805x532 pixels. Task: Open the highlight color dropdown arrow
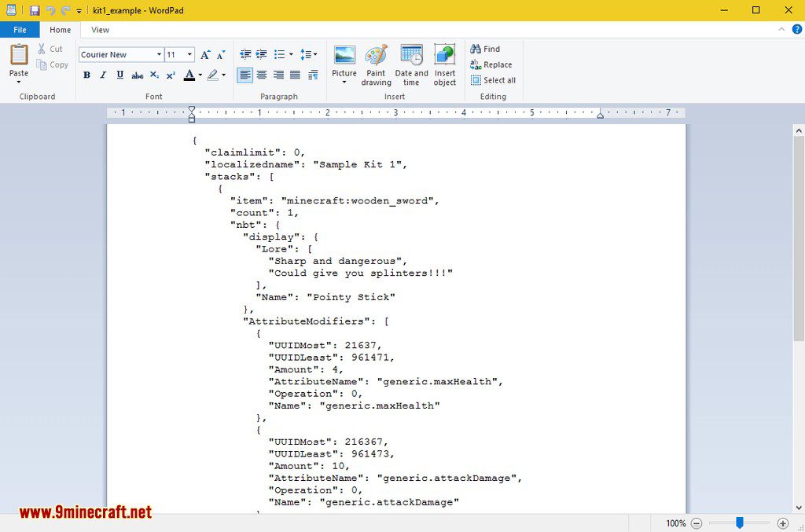click(x=224, y=75)
